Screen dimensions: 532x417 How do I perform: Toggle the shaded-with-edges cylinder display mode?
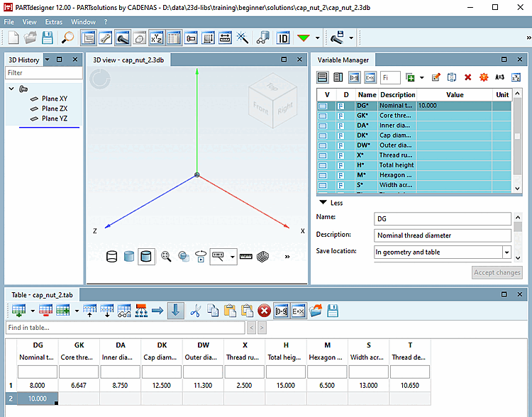pyautogui.click(x=147, y=256)
